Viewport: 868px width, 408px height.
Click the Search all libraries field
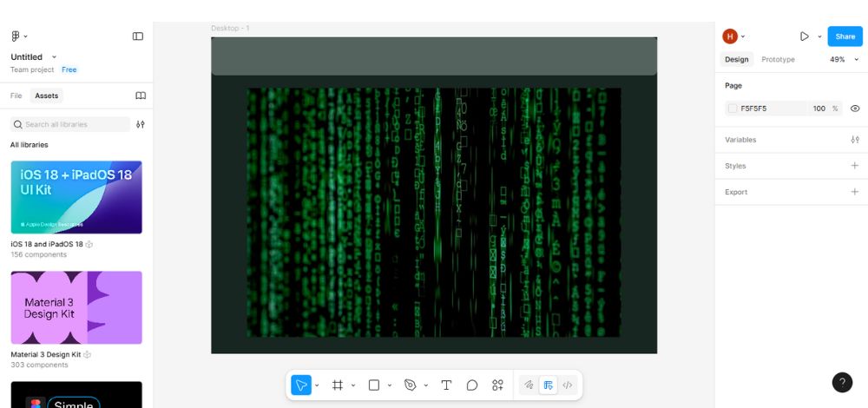tap(70, 124)
